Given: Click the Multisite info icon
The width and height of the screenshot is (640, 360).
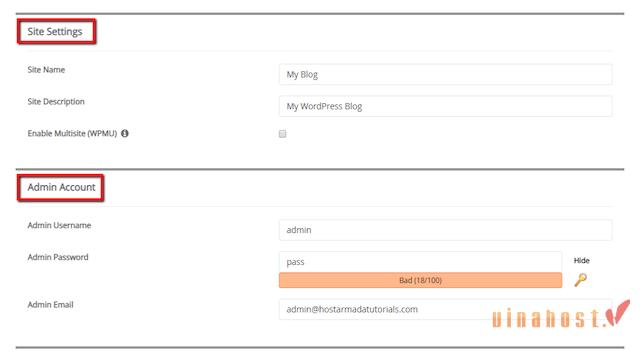Looking at the screenshot, I should [x=124, y=133].
